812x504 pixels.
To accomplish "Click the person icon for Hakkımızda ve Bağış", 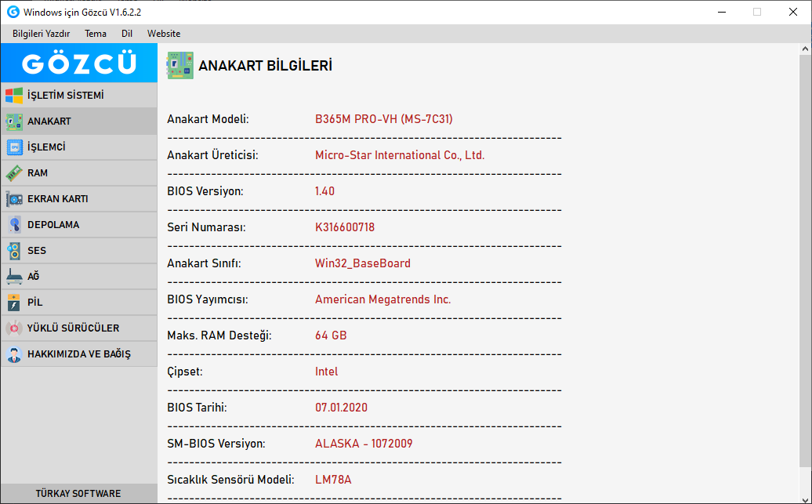I will (14, 354).
